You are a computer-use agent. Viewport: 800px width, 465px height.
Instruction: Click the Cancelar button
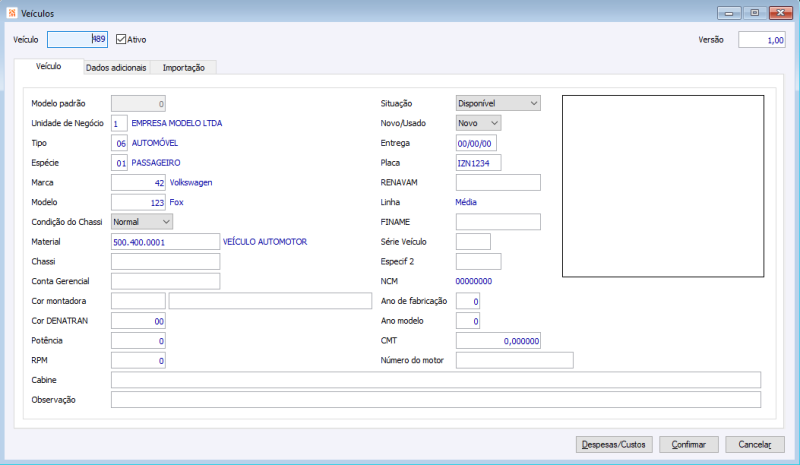pos(755,445)
